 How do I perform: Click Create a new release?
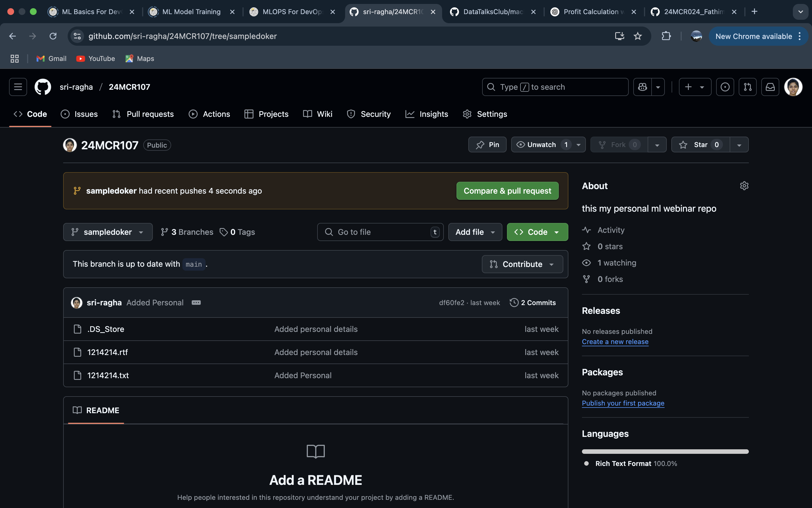tap(615, 342)
